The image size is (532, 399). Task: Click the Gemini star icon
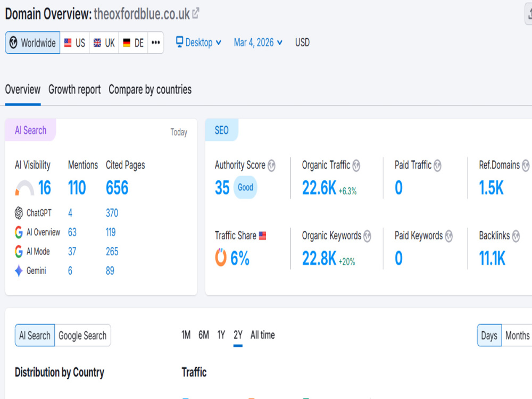(x=19, y=271)
